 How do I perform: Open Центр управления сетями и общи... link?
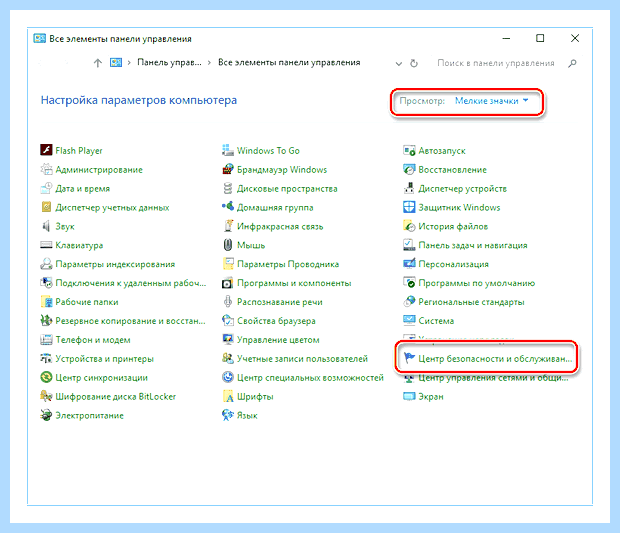pos(493,378)
